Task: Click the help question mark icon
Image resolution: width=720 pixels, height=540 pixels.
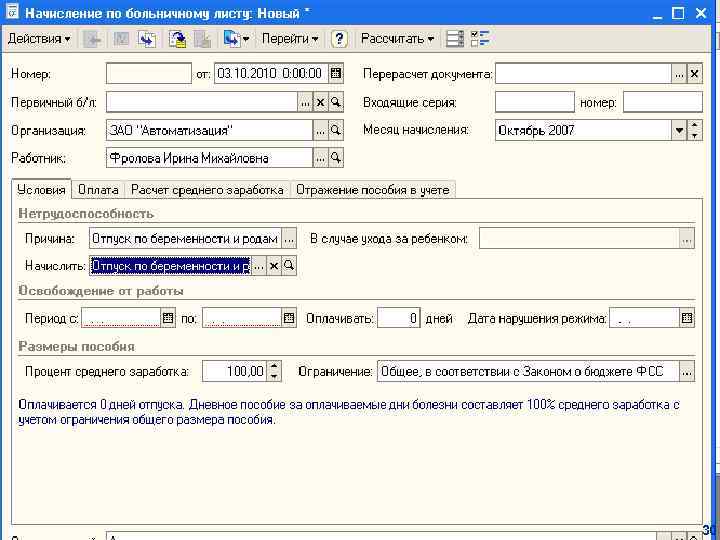Action: pyautogui.click(x=339, y=39)
